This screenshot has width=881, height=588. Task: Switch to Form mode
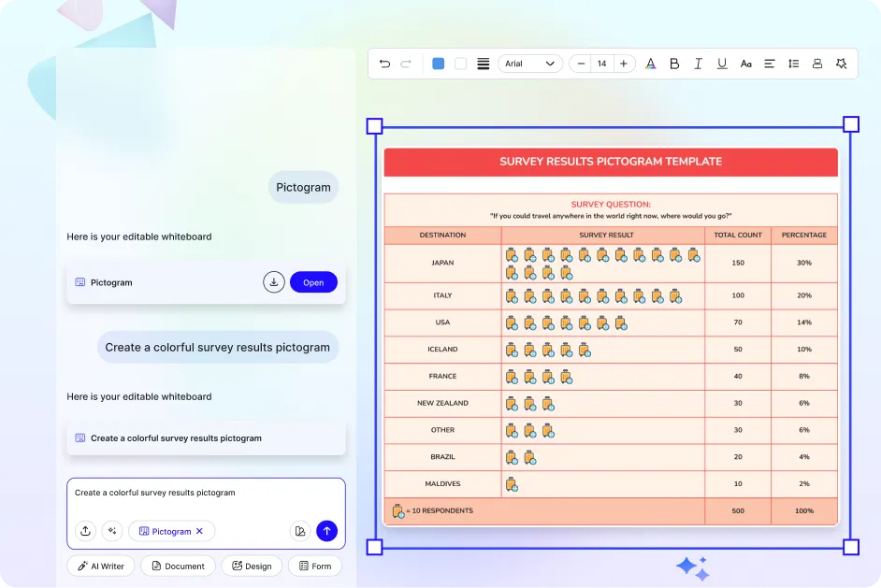(315, 566)
